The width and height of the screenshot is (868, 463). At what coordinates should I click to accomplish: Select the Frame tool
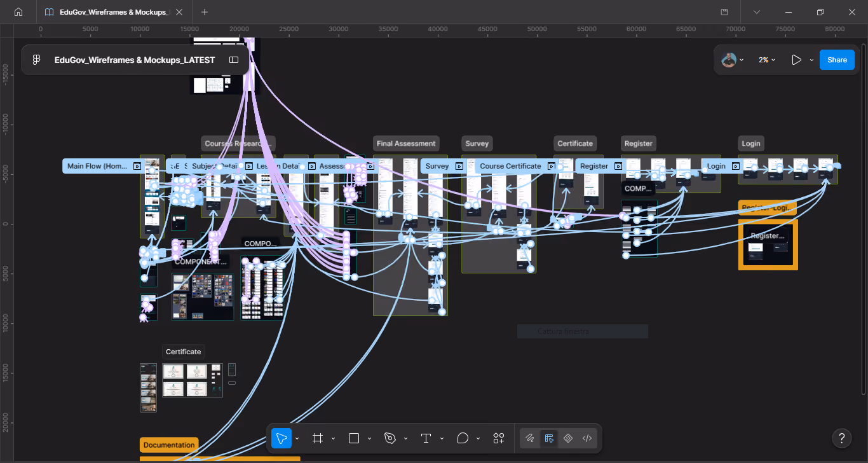tap(318, 438)
